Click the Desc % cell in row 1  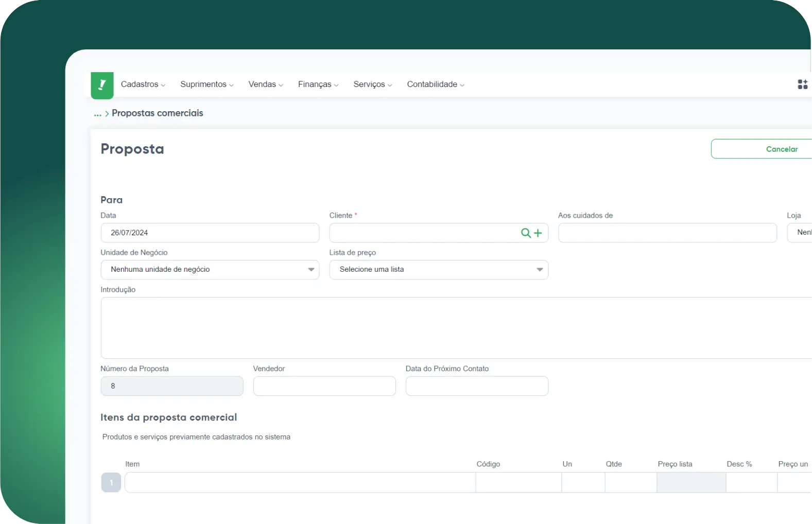(x=752, y=483)
